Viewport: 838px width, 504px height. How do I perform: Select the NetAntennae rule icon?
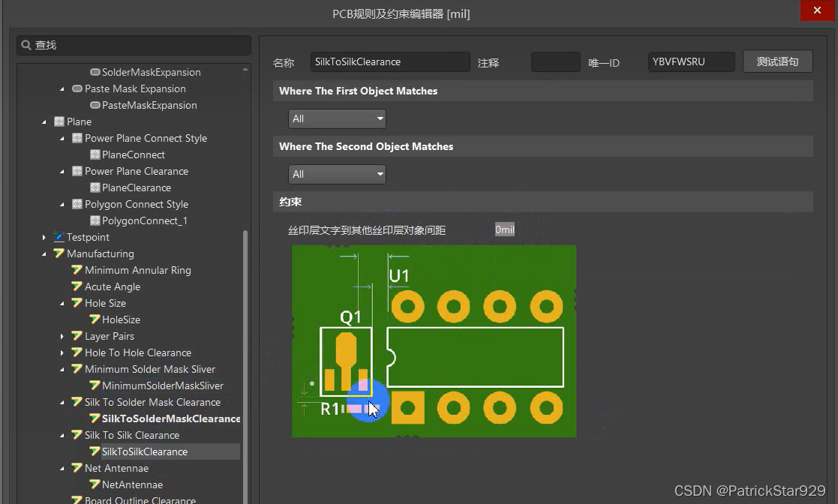coord(95,484)
